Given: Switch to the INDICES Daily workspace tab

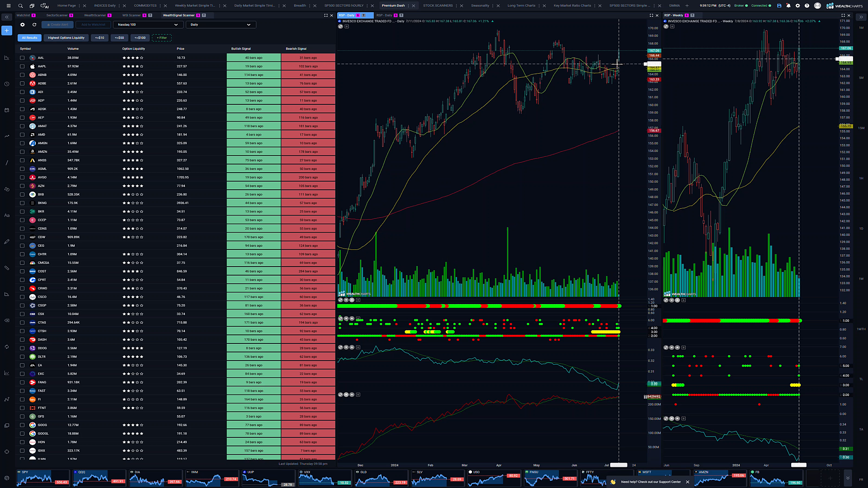Looking at the screenshot, I should point(105,6).
